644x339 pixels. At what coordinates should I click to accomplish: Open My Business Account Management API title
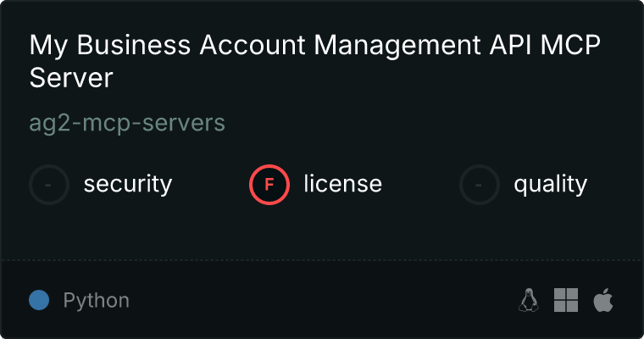coord(254,45)
